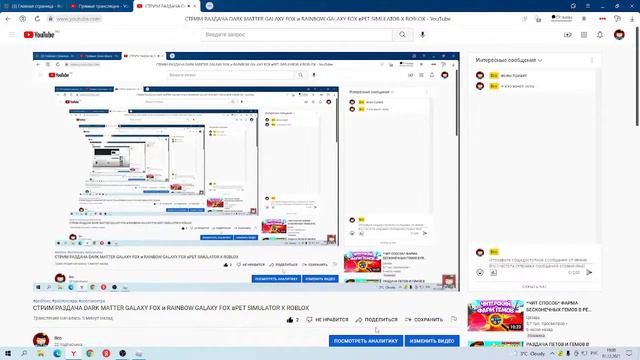
Task: Click the main video player stream area
Action: click(246, 171)
